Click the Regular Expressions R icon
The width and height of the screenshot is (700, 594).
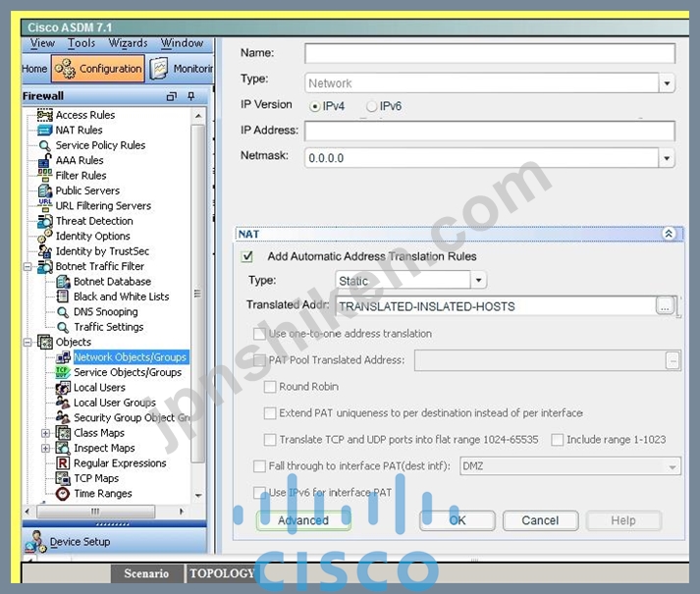[x=63, y=463]
